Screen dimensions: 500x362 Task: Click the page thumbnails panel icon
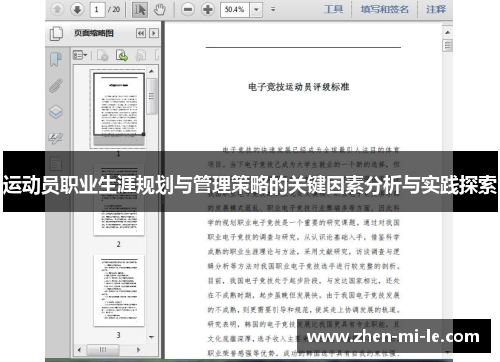point(56,33)
